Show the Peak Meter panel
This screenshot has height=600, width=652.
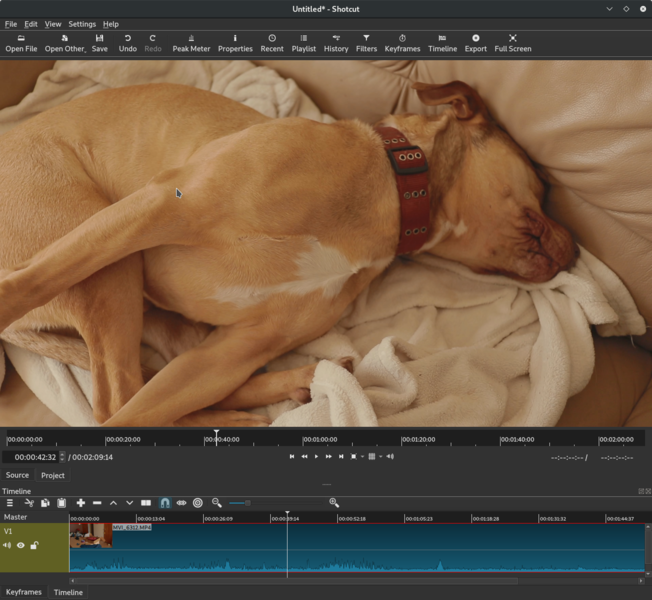[191, 42]
